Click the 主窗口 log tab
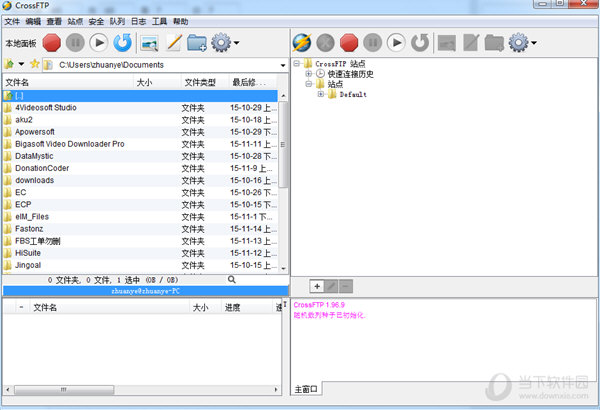This screenshot has height=410, width=600. coord(306,389)
